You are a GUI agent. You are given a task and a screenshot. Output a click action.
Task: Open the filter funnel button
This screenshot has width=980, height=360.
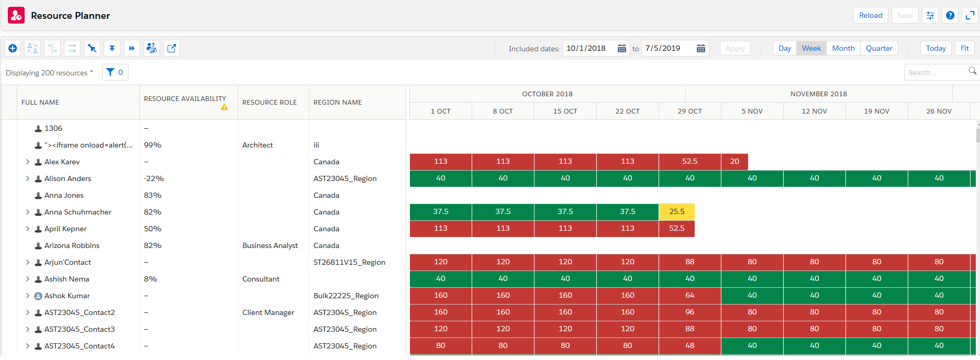pyautogui.click(x=115, y=72)
